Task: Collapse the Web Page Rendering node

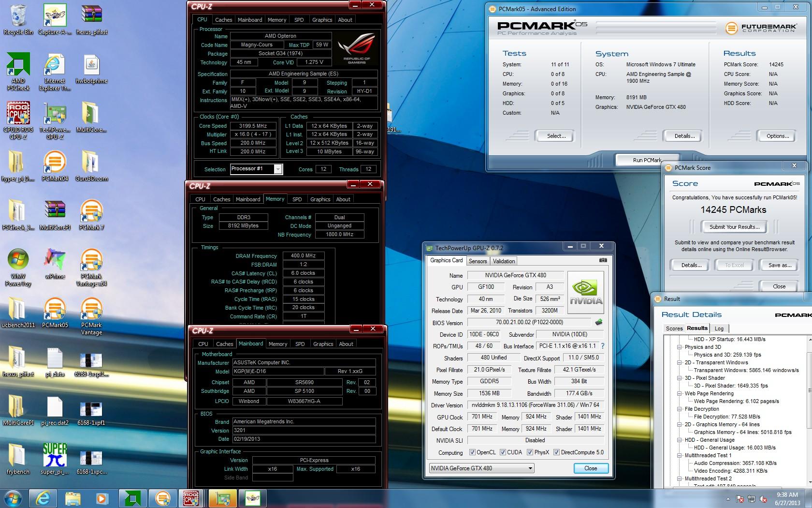Action: [680, 393]
